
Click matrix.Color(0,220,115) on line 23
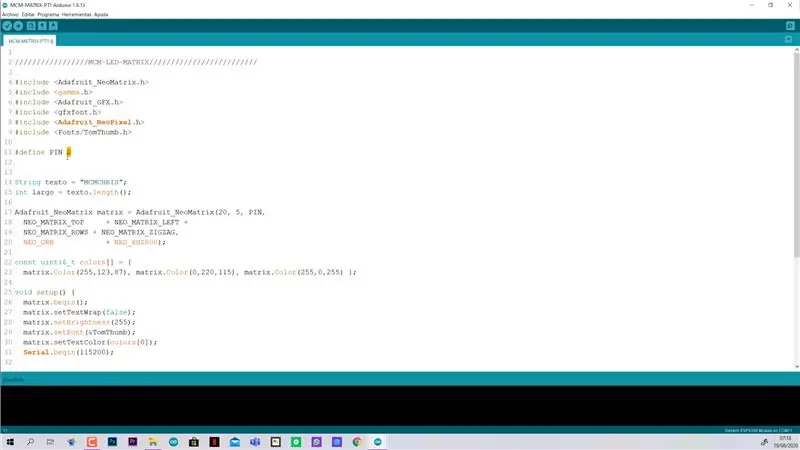click(187, 272)
